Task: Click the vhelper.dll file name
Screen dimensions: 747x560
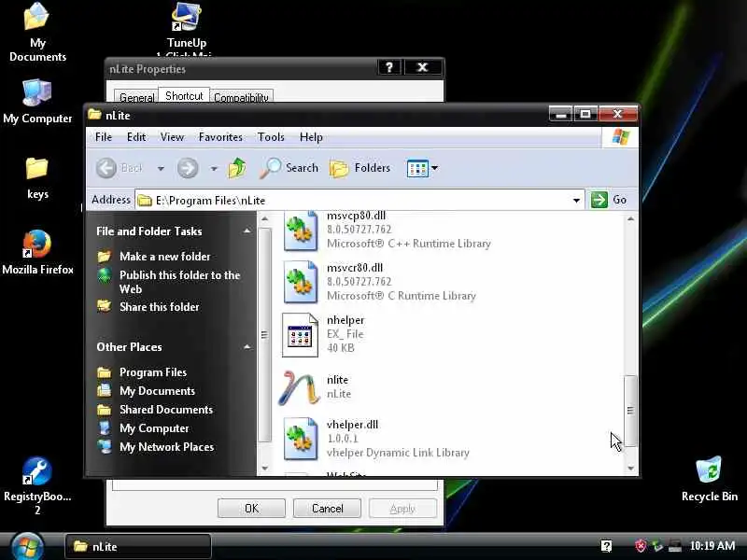Action: click(353, 425)
